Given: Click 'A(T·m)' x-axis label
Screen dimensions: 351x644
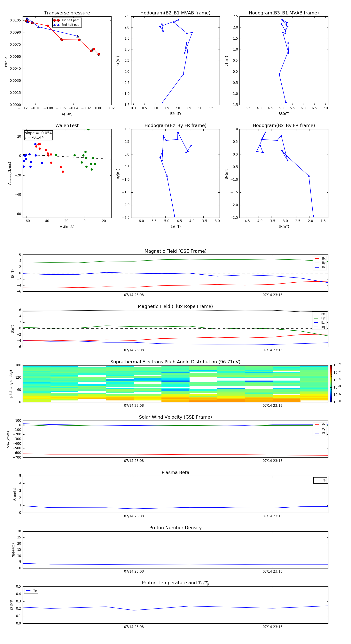Looking at the screenshot, I should (x=67, y=114).
